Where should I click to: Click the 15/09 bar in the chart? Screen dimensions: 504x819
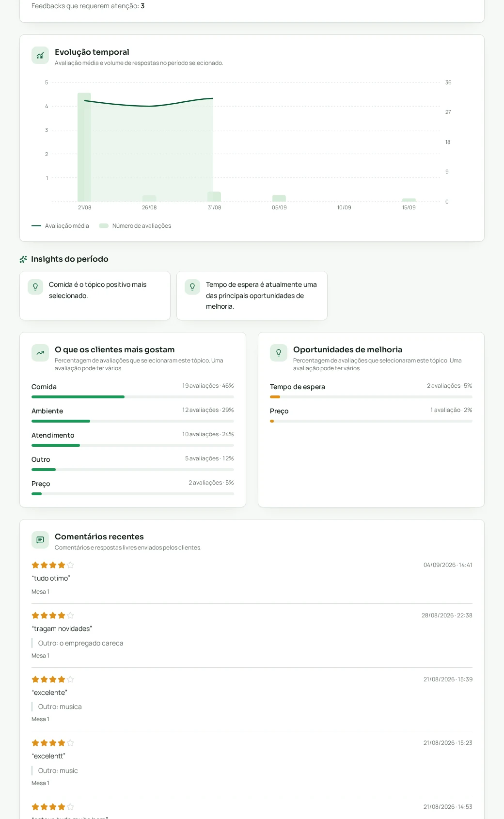point(409,200)
